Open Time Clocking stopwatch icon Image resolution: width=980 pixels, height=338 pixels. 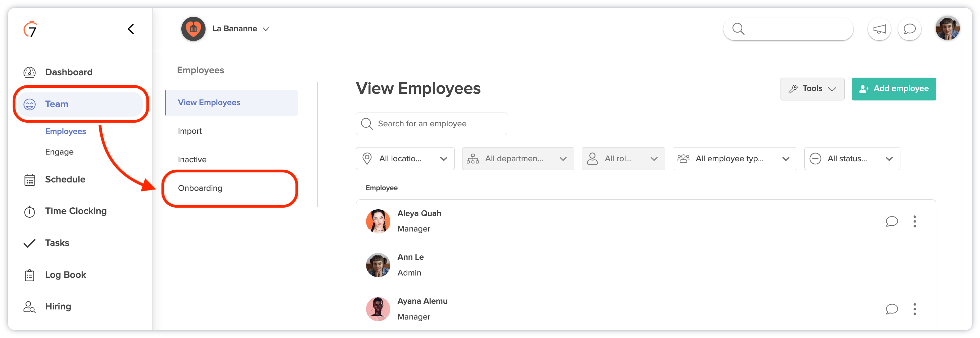pos(30,211)
